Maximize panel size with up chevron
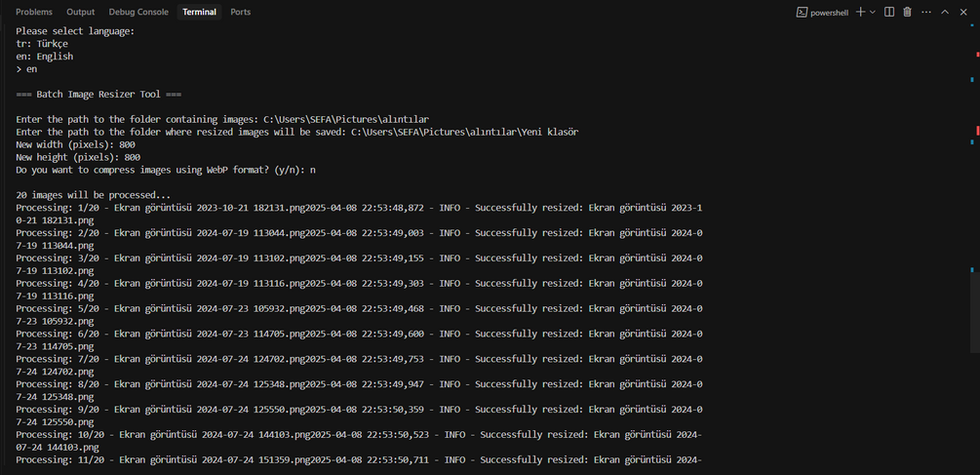 coord(945,12)
